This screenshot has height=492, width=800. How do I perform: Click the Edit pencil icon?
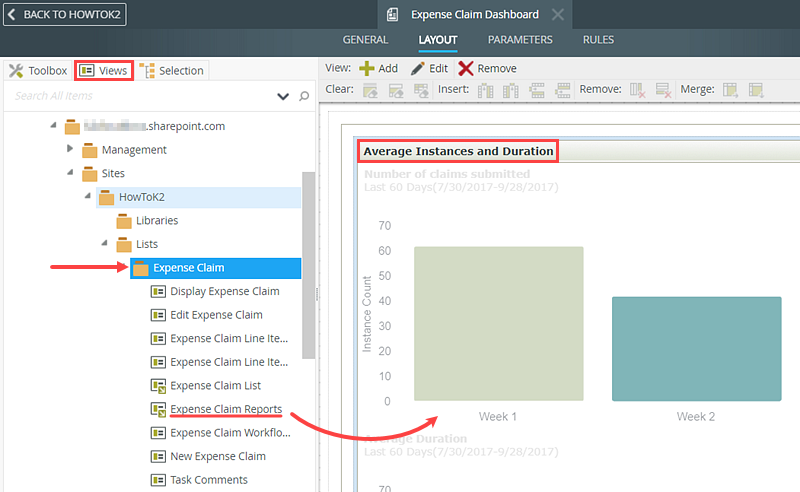(417, 68)
